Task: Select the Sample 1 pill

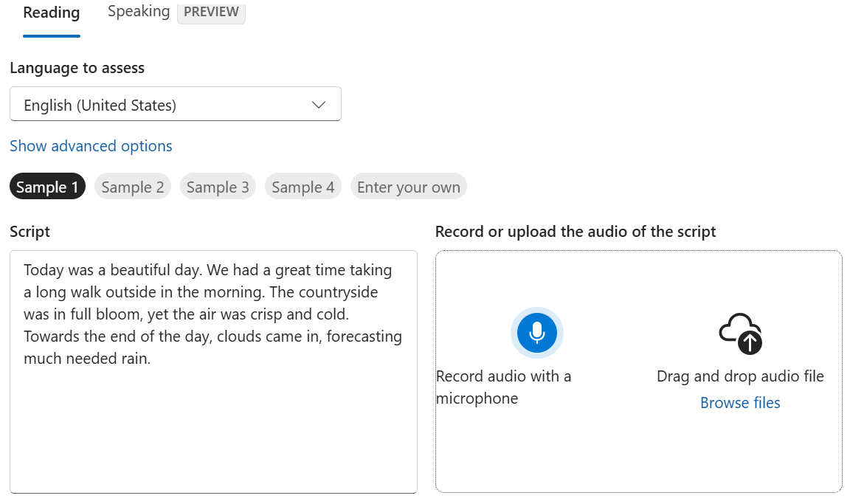Action: click(x=47, y=187)
